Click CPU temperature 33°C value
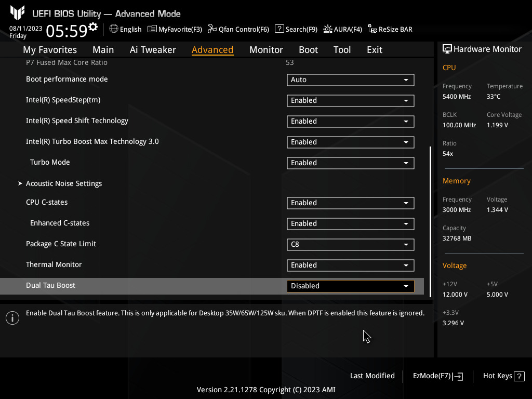 tap(494, 97)
